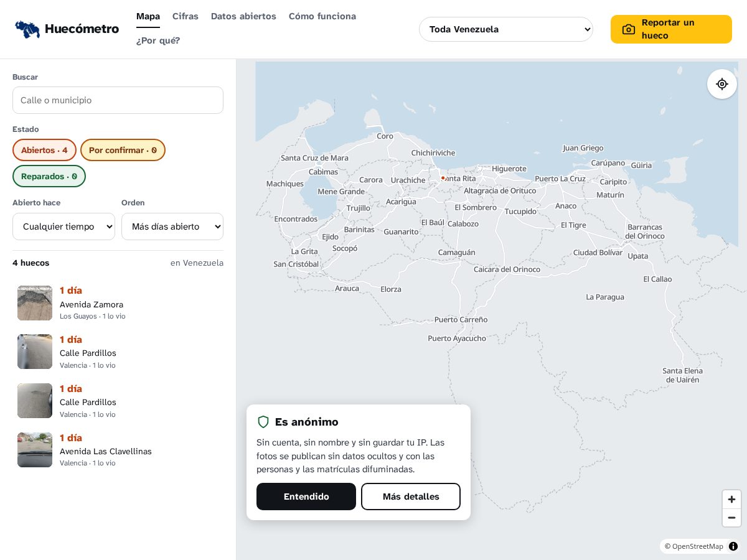This screenshot has width=747, height=560.
Task: Click La Paragua label on map
Action: click(x=605, y=297)
